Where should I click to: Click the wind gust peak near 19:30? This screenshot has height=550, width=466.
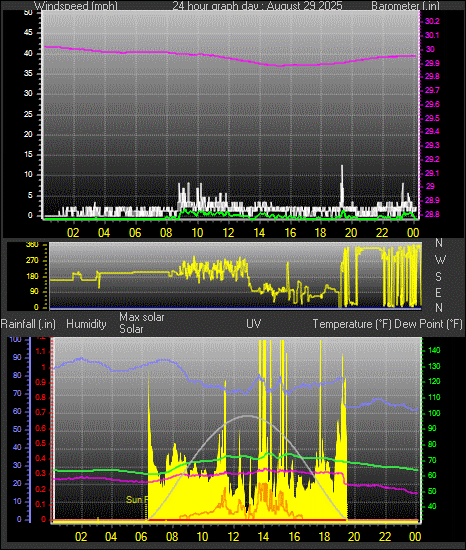(x=342, y=166)
